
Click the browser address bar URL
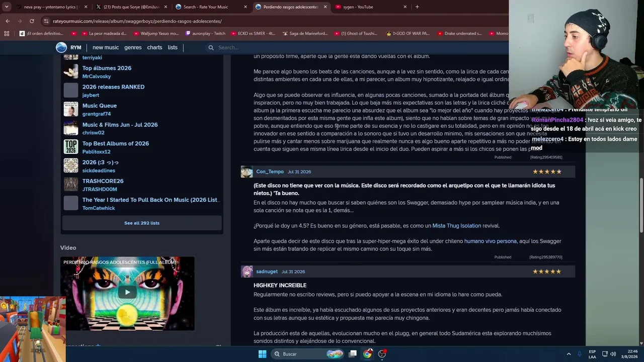point(137,21)
